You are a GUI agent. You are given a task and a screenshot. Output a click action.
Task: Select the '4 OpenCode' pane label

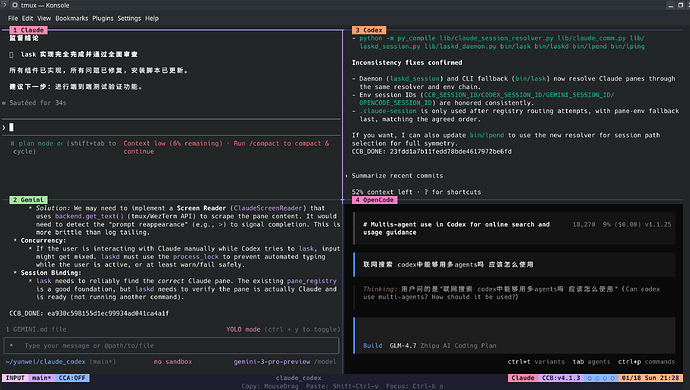374,200
